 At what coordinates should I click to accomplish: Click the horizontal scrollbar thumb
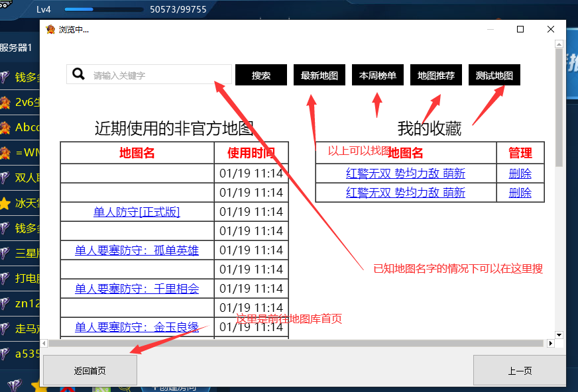coord(296,344)
